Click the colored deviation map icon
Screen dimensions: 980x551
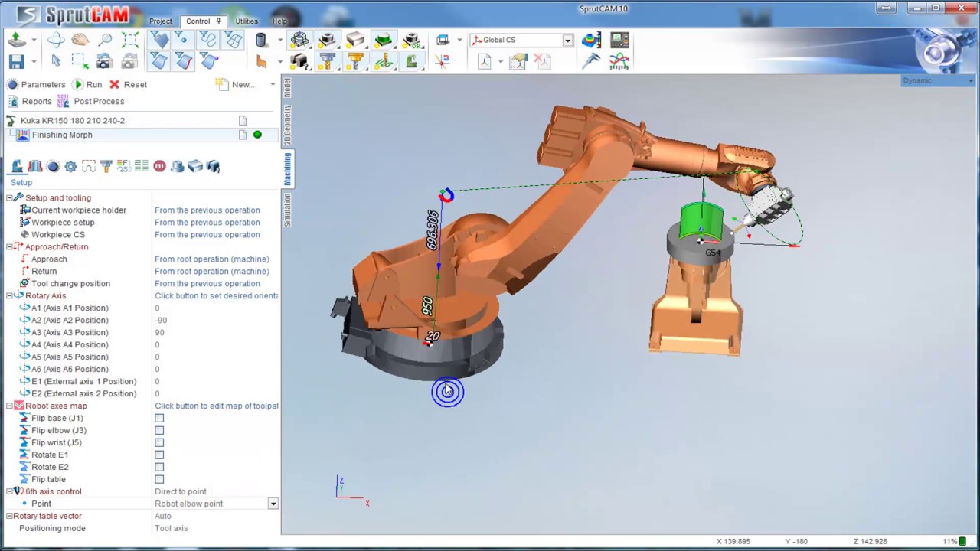[x=592, y=40]
